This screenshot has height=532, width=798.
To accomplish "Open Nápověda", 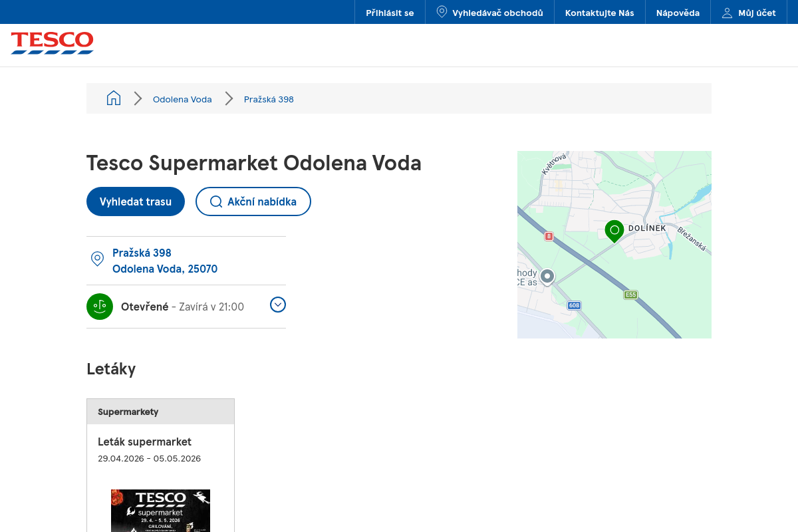I will (678, 13).
